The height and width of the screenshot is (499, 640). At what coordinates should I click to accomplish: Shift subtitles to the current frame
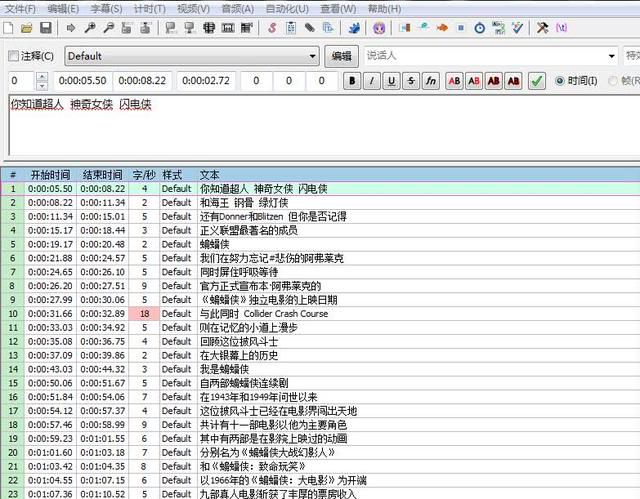247,28
